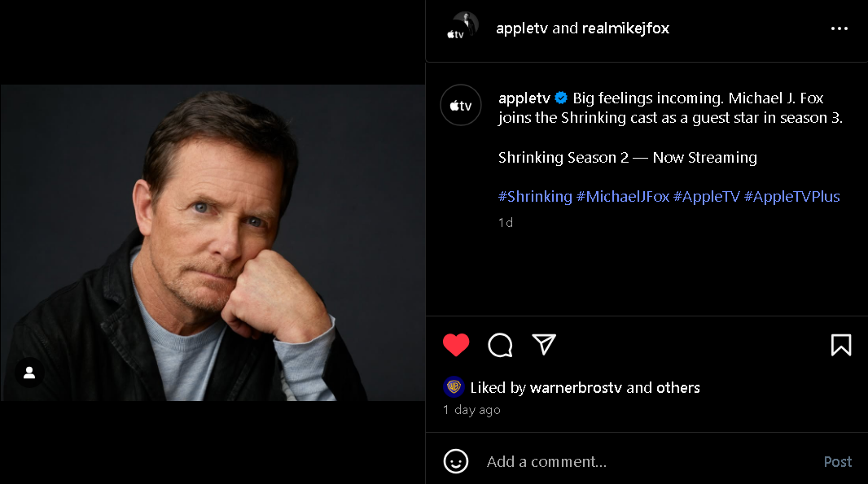
Task: Follow the #AppleTVPlus hashtag link
Action: pos(791,197)
